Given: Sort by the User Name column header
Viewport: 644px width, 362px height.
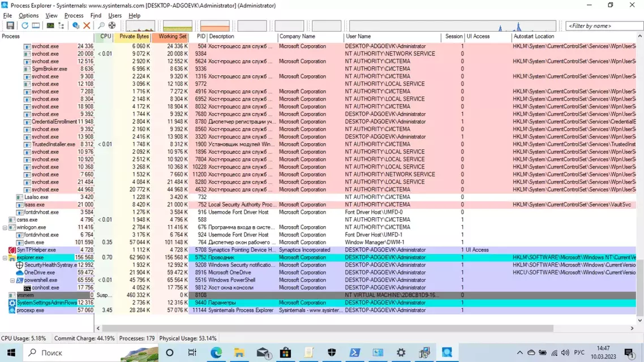Looking at the screenshot, I should [392, 37].
